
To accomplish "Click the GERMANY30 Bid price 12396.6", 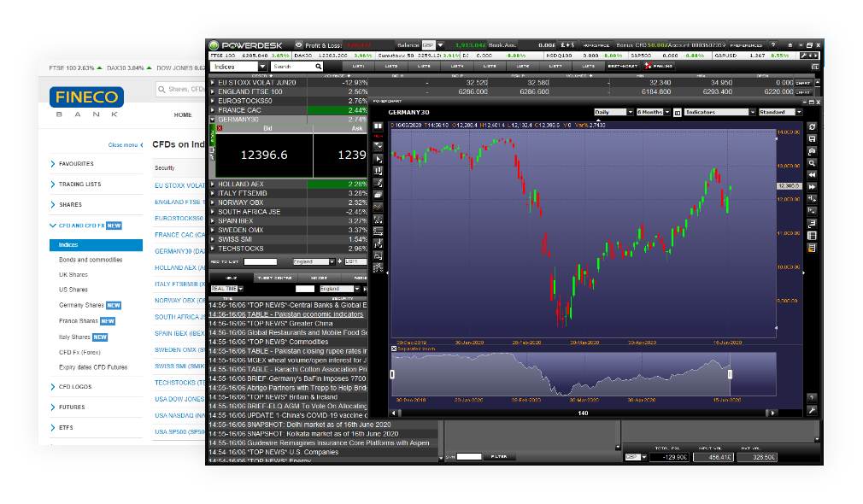I will click(x=264, y=155).
